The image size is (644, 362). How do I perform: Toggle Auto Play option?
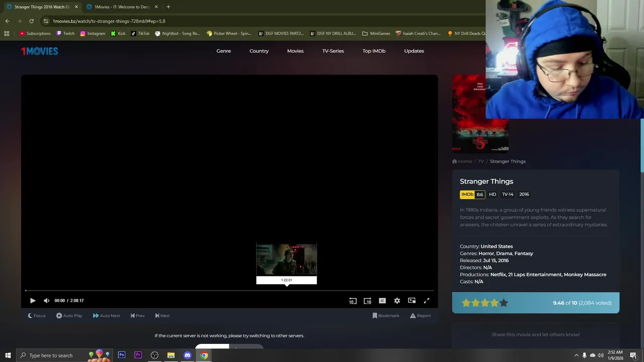pos(69,316)
